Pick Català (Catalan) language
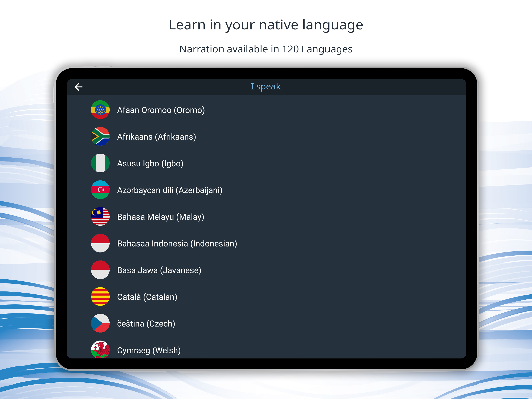 click(147, 297)
